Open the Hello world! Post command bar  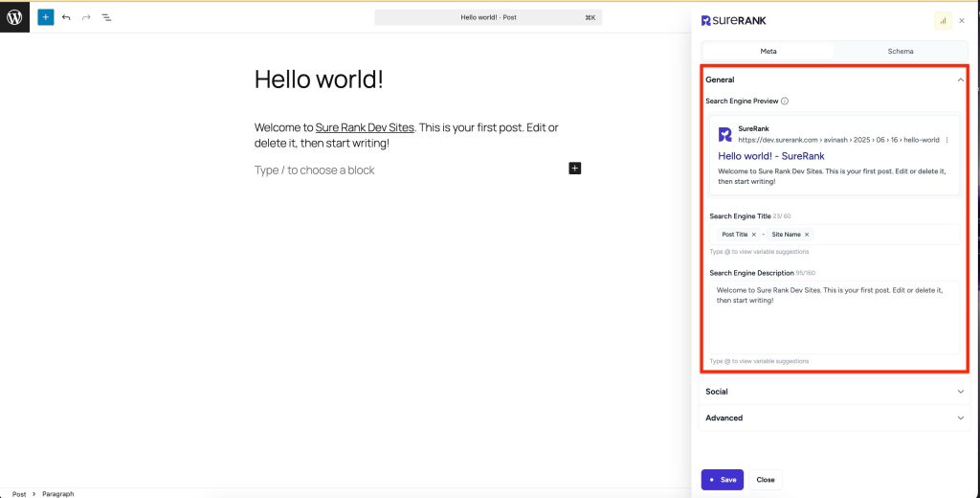(488, 17)
